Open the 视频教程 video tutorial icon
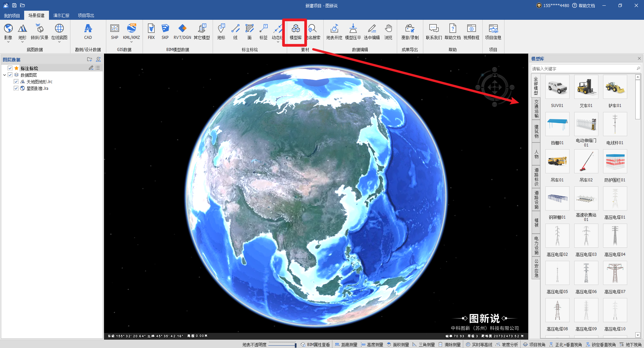644x348 pixels. [471, 32]
